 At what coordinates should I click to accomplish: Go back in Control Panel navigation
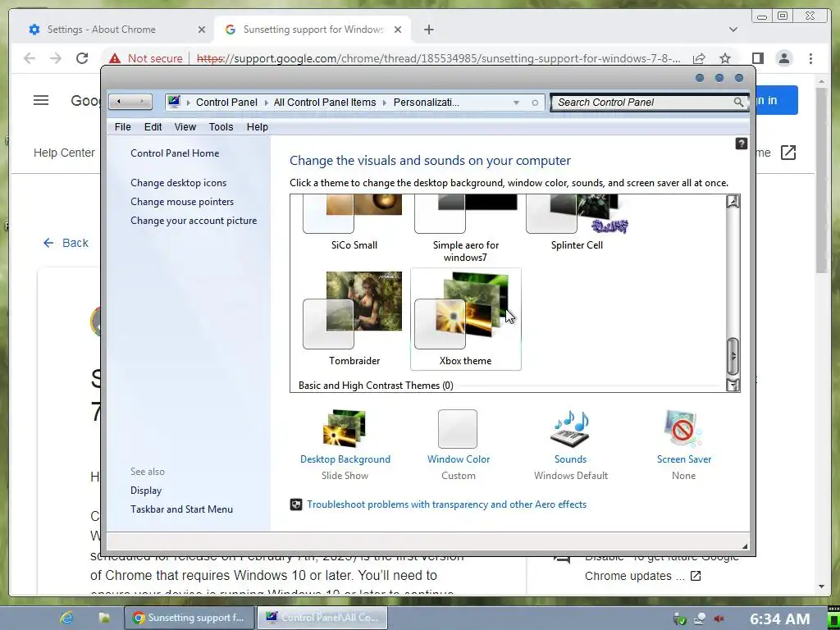[119, 102]
